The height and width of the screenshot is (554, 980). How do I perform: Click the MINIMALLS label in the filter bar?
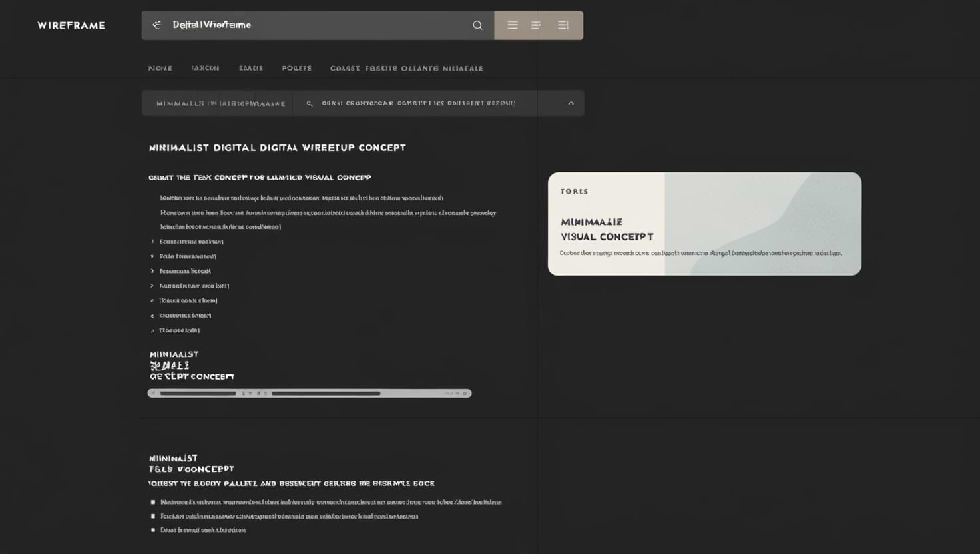[x=180, y=103]
